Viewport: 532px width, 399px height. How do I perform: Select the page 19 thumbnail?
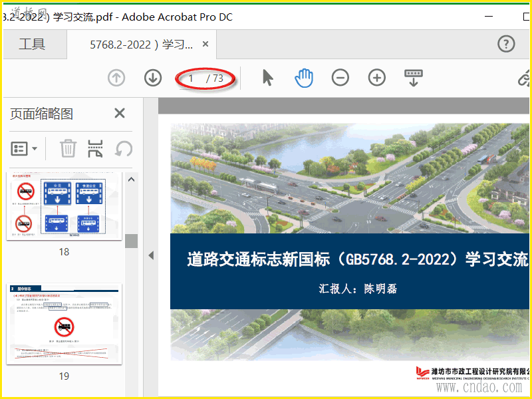[x=64, y=324]
